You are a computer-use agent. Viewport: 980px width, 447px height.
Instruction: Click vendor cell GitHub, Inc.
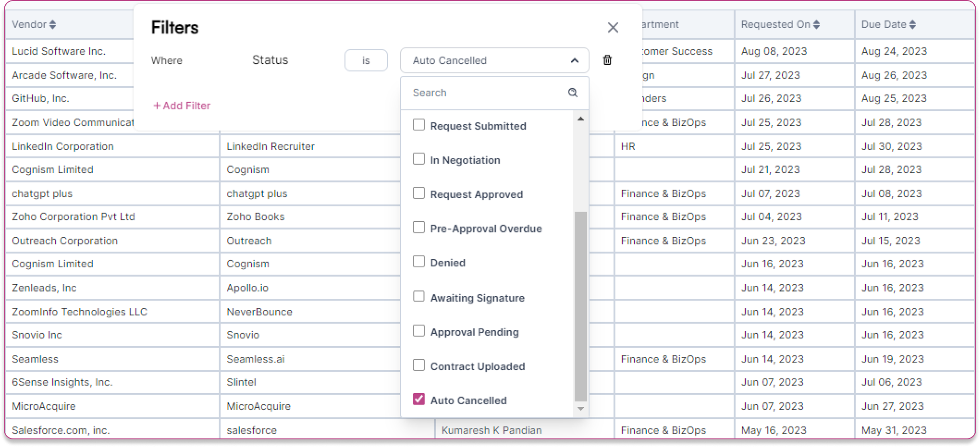coord(41,99)
